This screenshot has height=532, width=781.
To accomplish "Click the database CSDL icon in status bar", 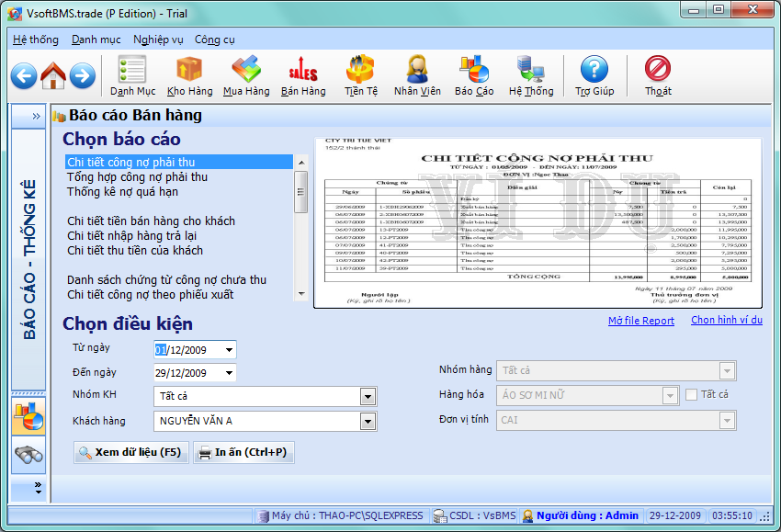I will (x=440, y=516).
